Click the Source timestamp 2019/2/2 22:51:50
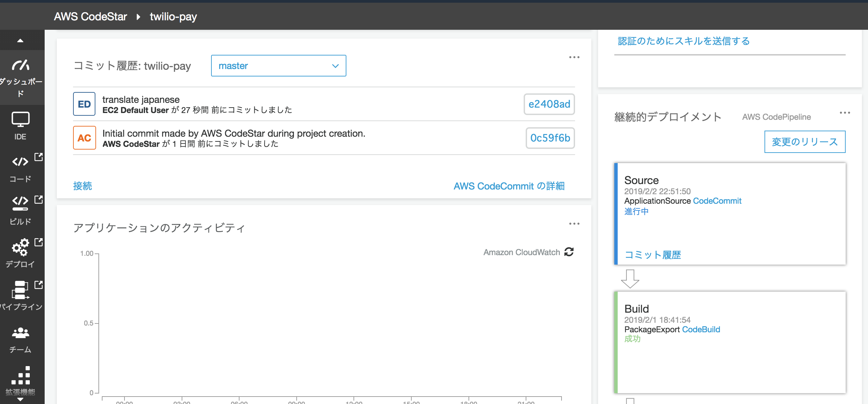This screenshot has width=868, height=404. [657, 192]
